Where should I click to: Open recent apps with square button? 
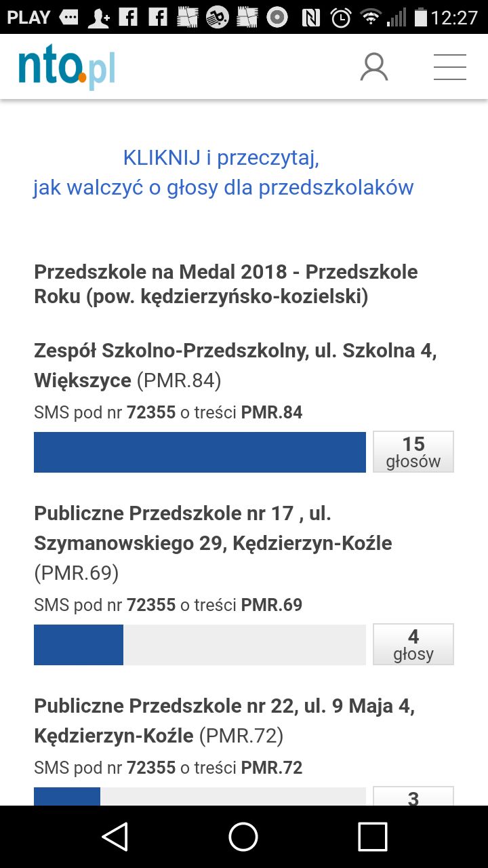(x=372, y=836)
